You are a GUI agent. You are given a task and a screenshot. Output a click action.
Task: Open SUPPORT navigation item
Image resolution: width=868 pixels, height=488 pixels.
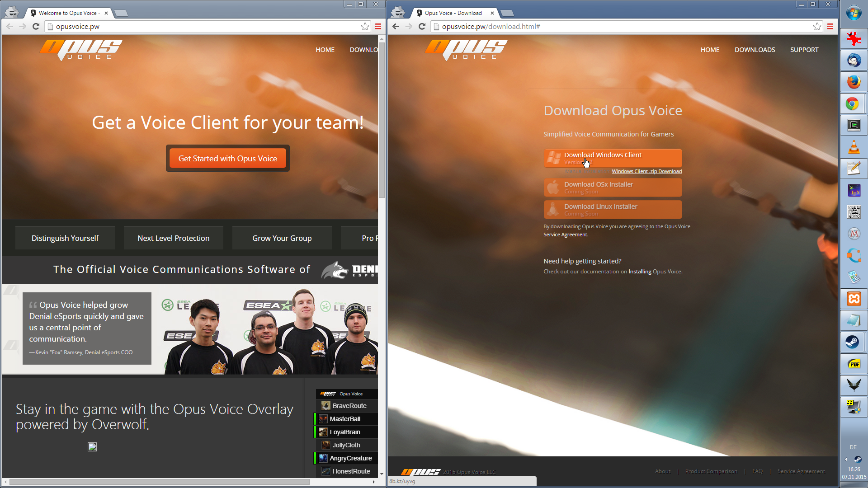click(804, 50)
